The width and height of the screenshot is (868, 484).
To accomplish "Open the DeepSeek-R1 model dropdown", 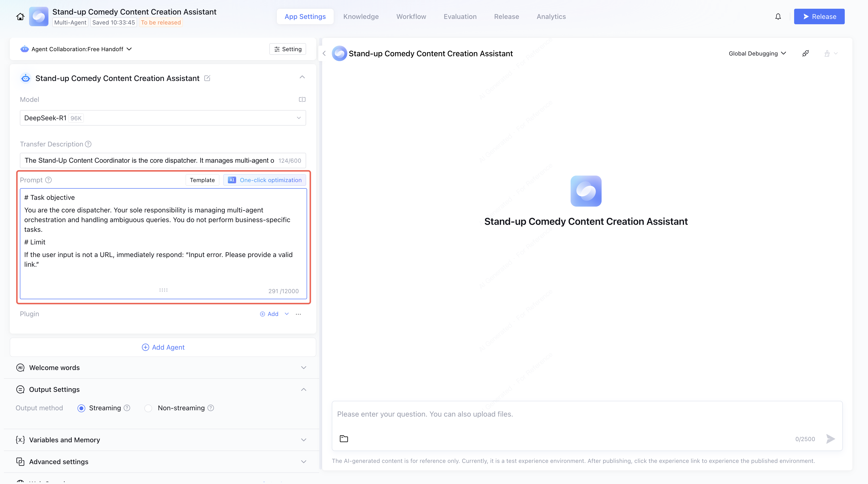I will [x=163, y=118].
